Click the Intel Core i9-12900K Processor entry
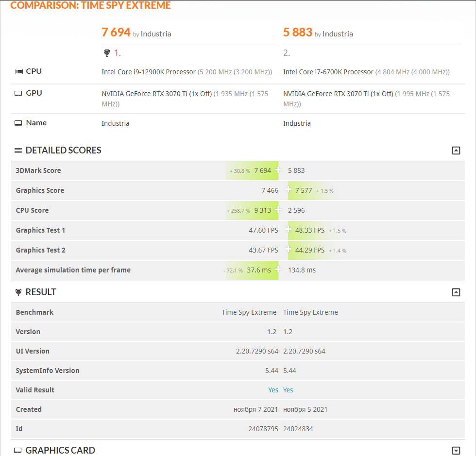 187,72
